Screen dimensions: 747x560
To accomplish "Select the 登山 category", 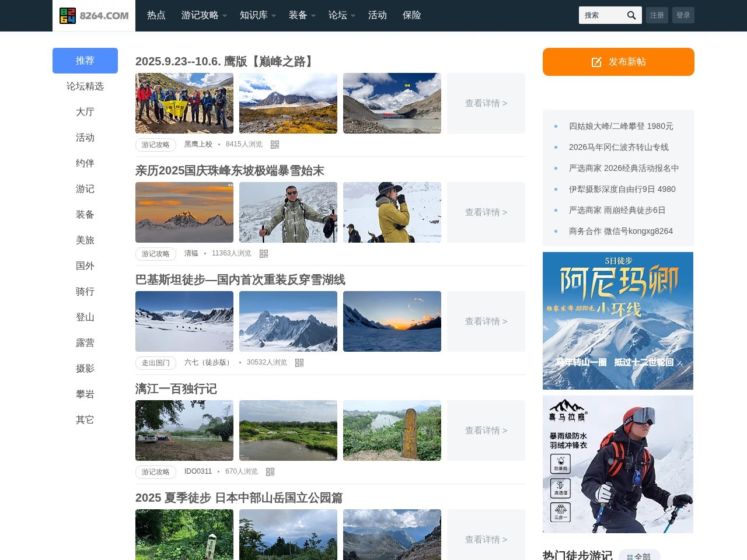I will 85,317.
